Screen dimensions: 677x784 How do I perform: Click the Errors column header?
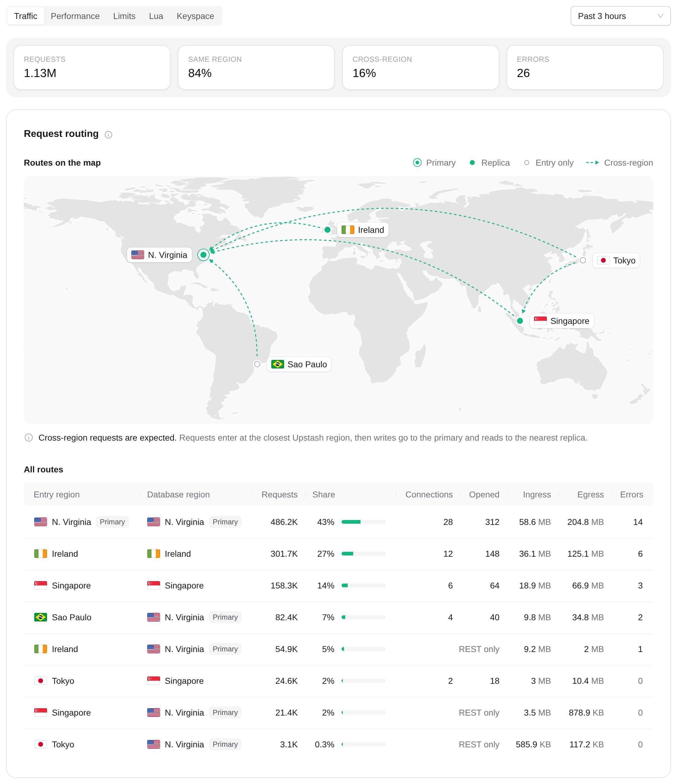[x=631, y=494]
